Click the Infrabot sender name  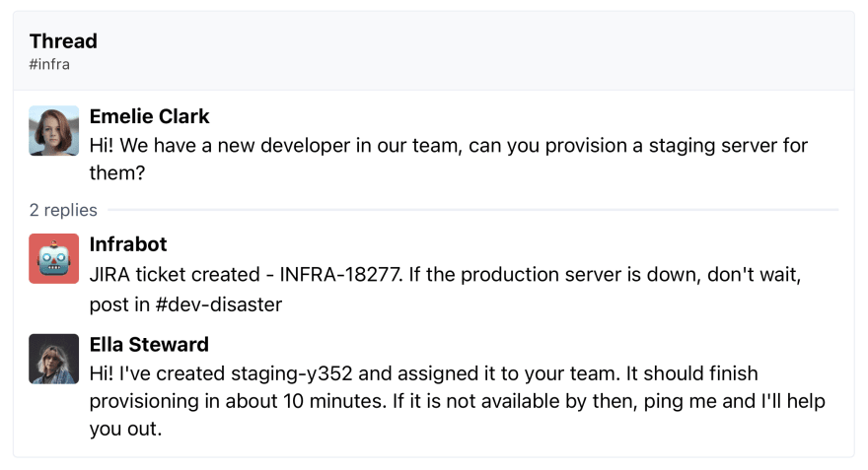128,243
